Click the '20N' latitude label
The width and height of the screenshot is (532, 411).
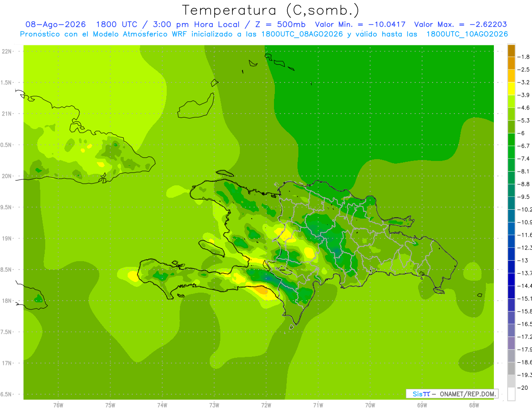[7, 176]
